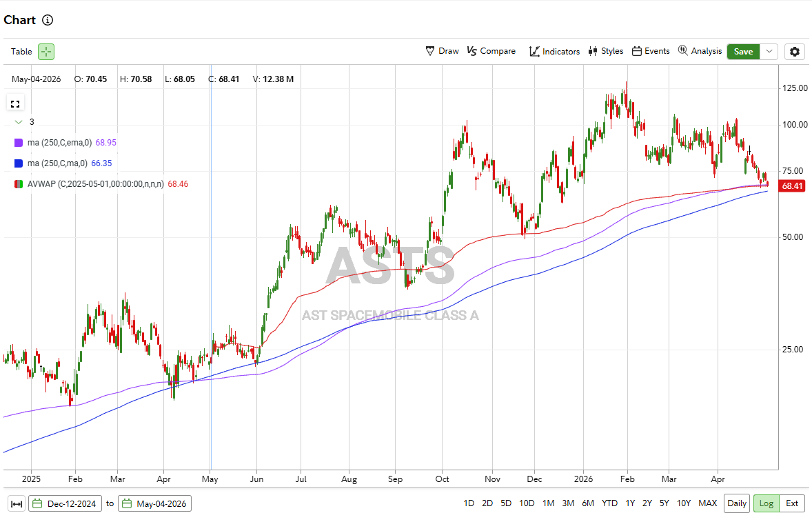Screen dimensions: 812x522
Task: Toggle Ext extended hours
Action: pos(792,504)
